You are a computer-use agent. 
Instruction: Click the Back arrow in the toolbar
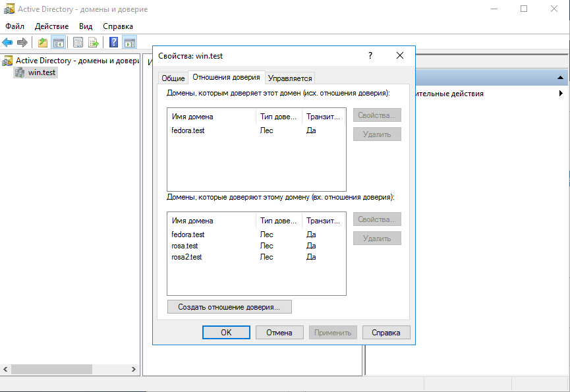coord(8,43)
